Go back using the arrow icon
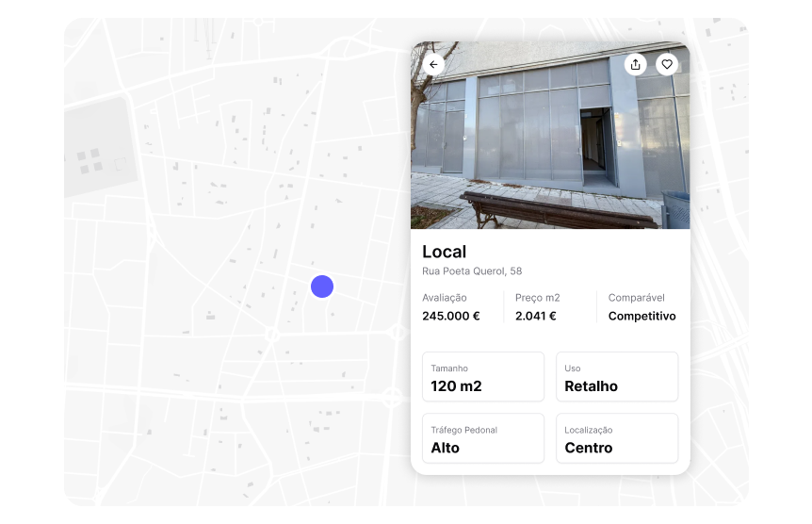 point(433,65)
